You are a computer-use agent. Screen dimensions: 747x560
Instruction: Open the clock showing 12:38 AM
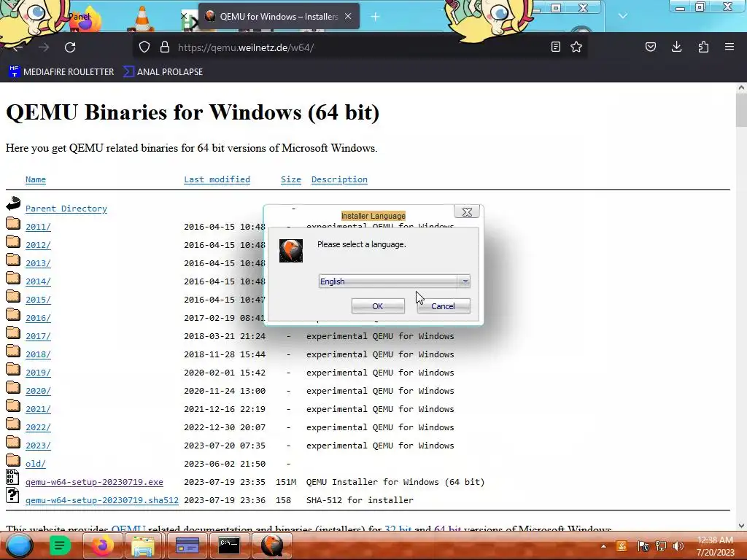tap(715, 546)
